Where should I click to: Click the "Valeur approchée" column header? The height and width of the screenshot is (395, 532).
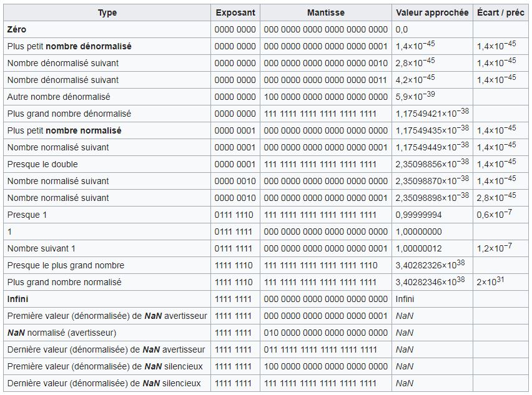coord(432,12)
